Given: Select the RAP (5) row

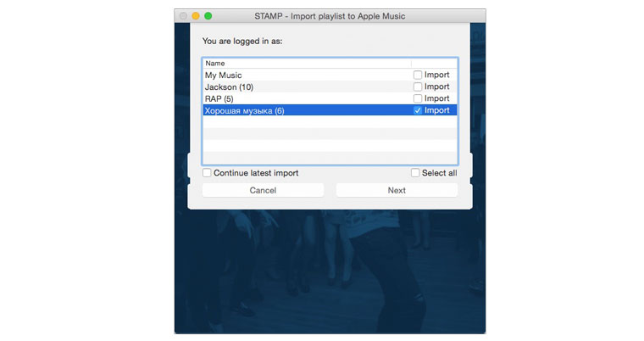Looking at the screenshot, I should point(330,98).
